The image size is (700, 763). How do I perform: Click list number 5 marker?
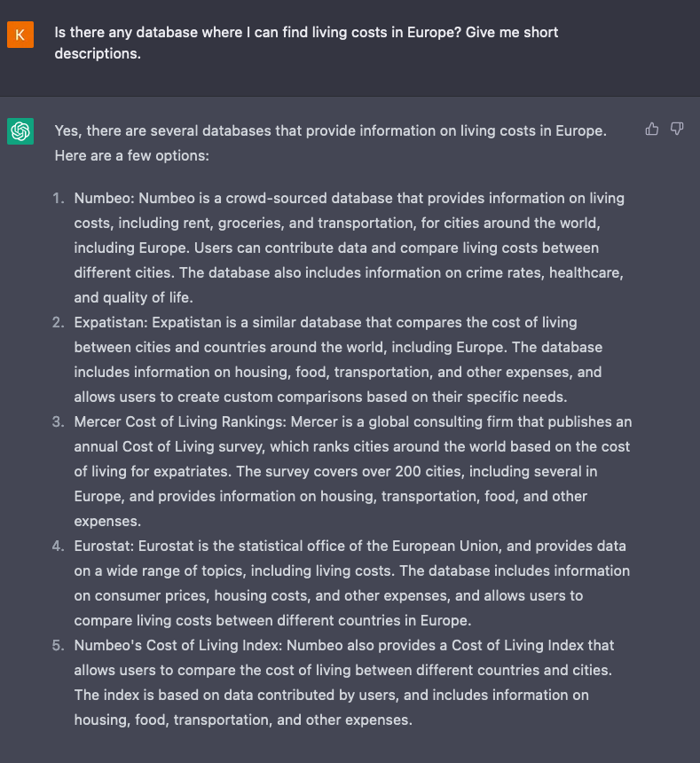59,645
